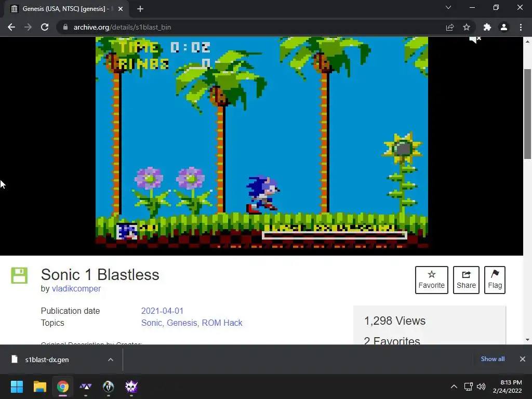Click the scrollbar down arrow
This screenshot has height=399, width=532.
[527, 340]
